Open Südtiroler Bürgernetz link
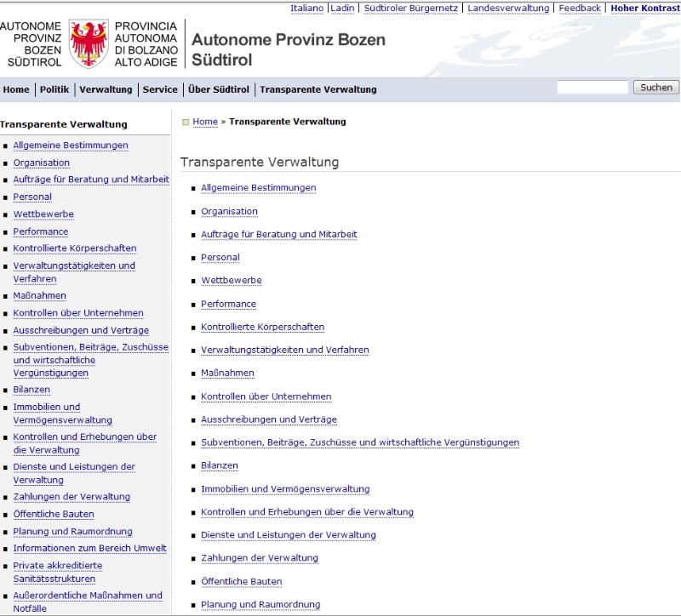The height and width of the screenshot is (616, 681). pyautogui.click(x=411, y=9)
